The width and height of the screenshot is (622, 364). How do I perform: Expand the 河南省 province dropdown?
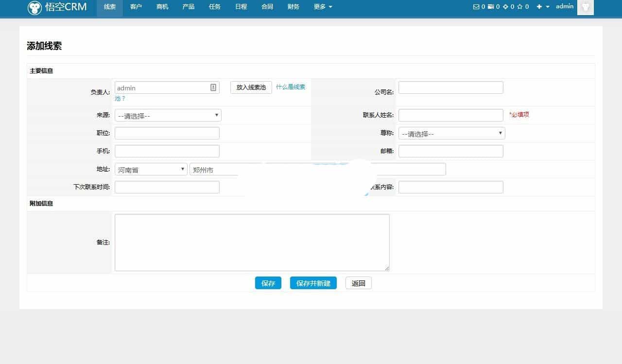(x=151, y=169)
